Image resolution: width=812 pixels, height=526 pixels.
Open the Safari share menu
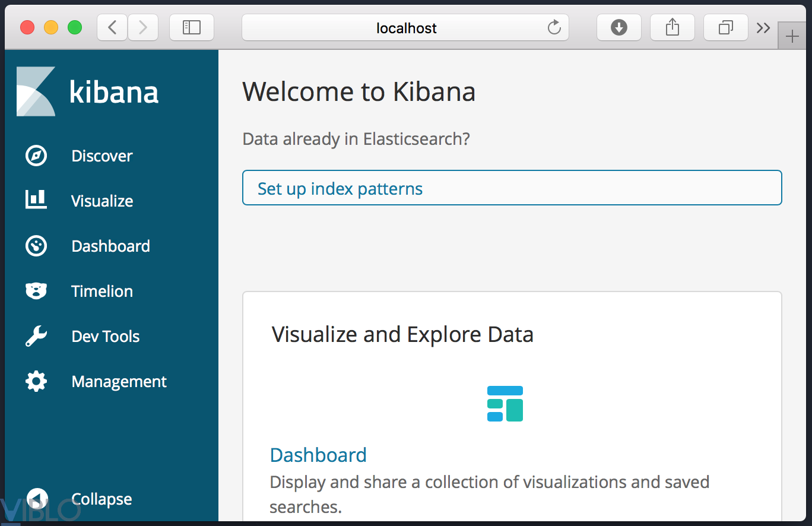672,28
